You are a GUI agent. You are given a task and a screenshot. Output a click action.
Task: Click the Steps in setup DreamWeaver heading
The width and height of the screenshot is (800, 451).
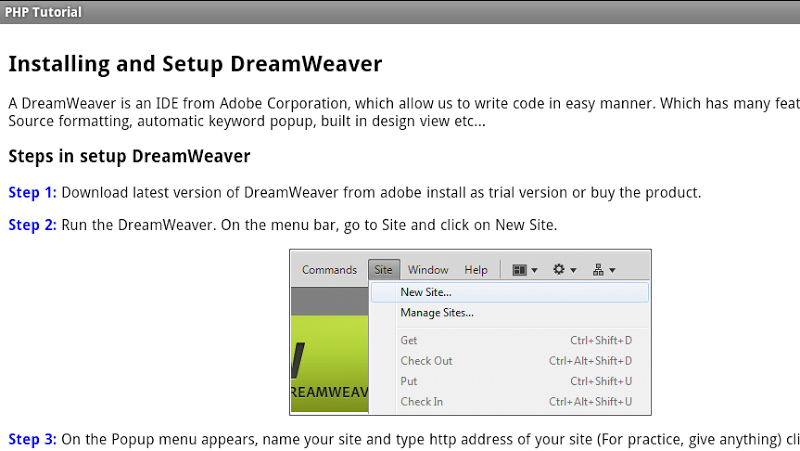pyautogui.click(x=129, y=156)
